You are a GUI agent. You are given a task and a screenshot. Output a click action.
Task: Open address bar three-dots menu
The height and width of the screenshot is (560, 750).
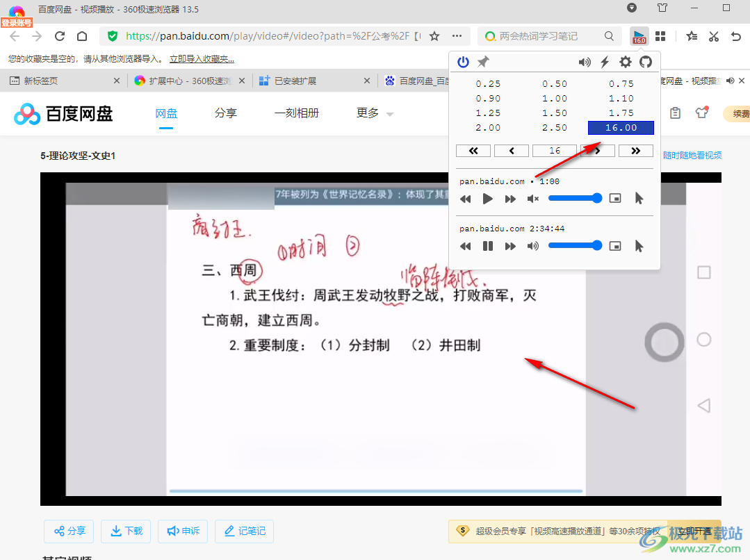(457, 36)
